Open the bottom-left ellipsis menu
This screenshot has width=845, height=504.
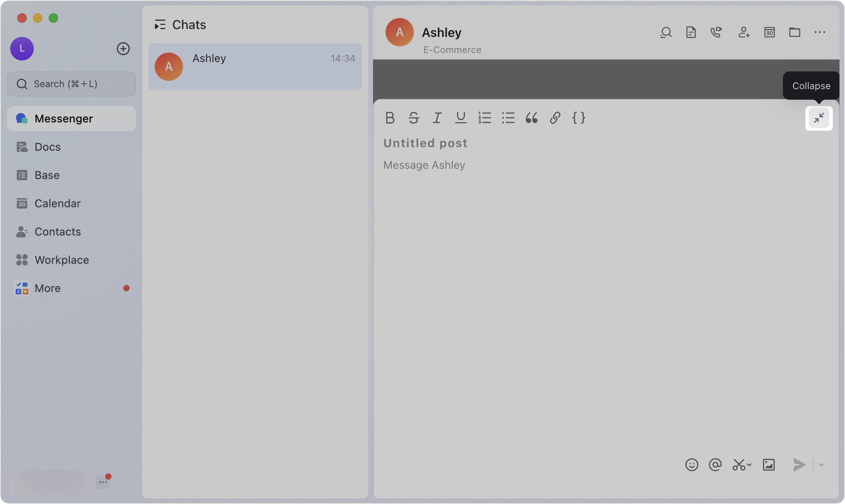click(x=103, y=482)
